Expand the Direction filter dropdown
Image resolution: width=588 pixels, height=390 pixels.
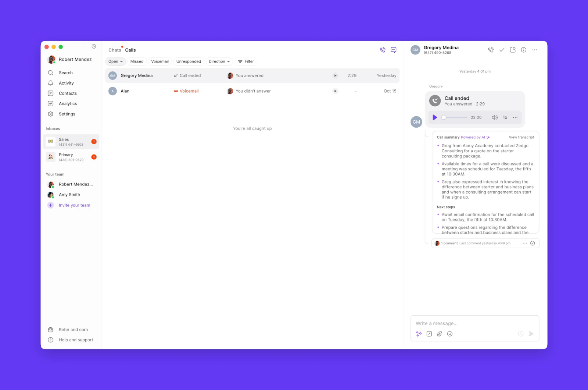[x=219, y=61]
